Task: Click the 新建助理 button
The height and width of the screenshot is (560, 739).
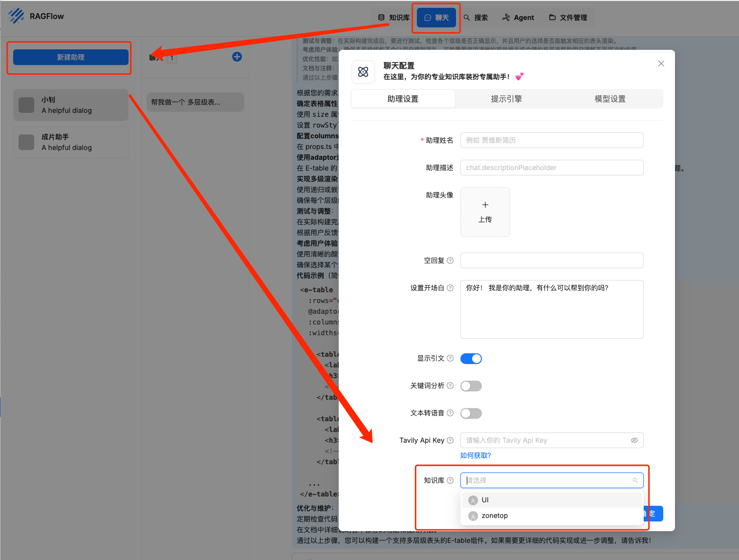Action: click(71, 57)
